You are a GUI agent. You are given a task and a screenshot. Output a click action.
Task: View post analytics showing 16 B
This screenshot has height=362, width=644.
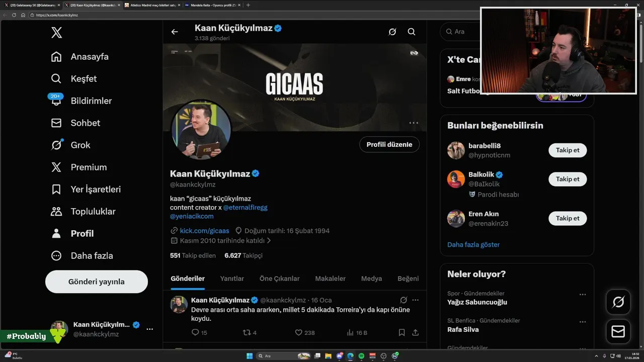tap(357, 332)
